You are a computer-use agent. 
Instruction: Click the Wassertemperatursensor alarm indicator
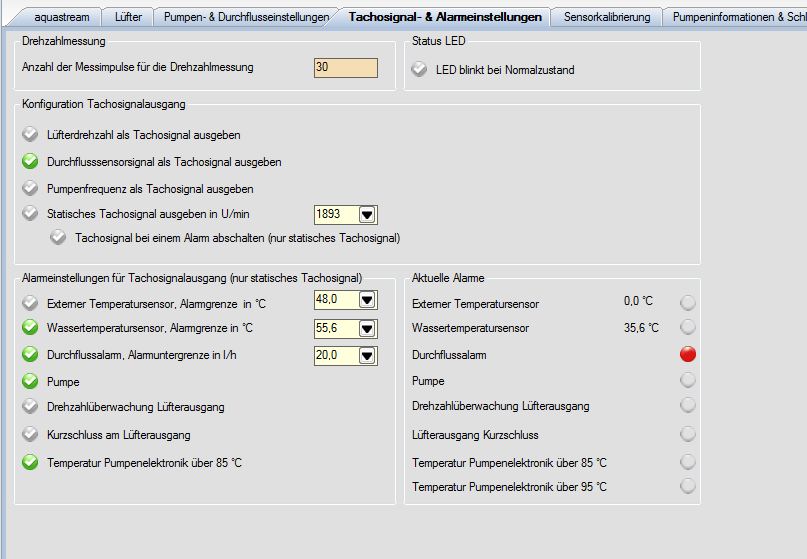pos(688,326)
